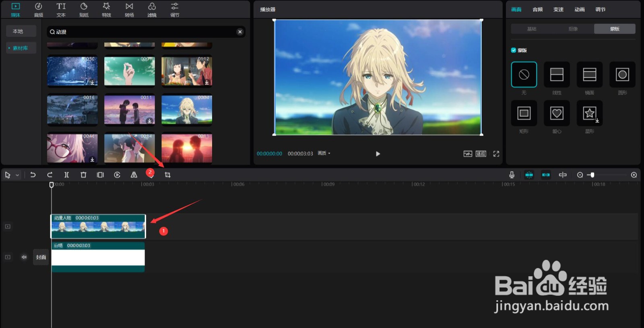This screenshot has height=328, width=644.
Task: Enter fullscreen preview
Action: tap(496, 154)
